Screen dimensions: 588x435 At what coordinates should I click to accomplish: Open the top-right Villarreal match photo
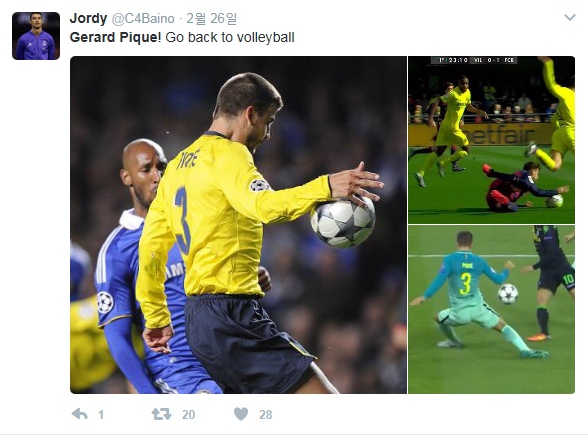tap(491, 140)
